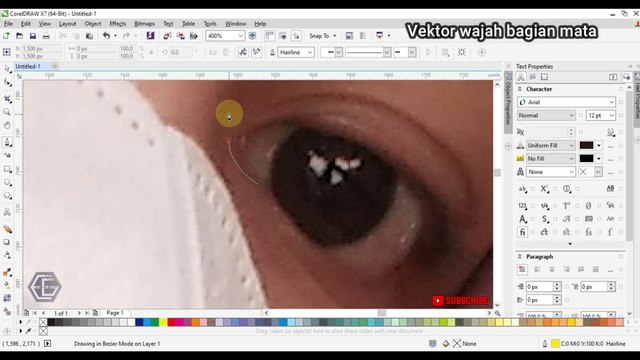Open the Bitmaps menu
The image size is (640, 360).
(x=144, y=24)
